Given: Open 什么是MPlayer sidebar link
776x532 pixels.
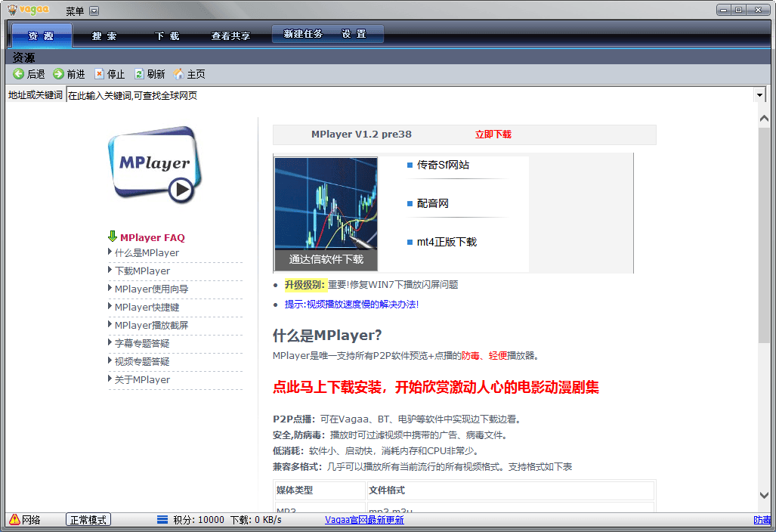Looking at the screenshot, I should coord(147,253).
